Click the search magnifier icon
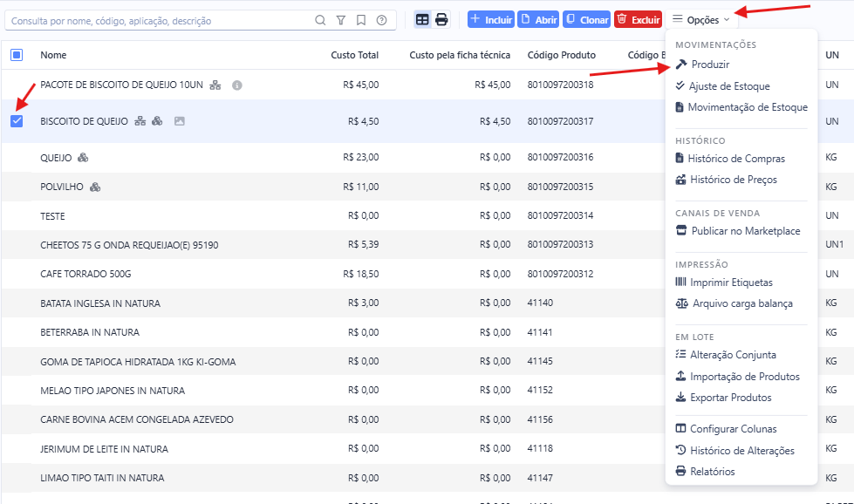This screenshot has height=504, width=854. [x=320, y=20]
